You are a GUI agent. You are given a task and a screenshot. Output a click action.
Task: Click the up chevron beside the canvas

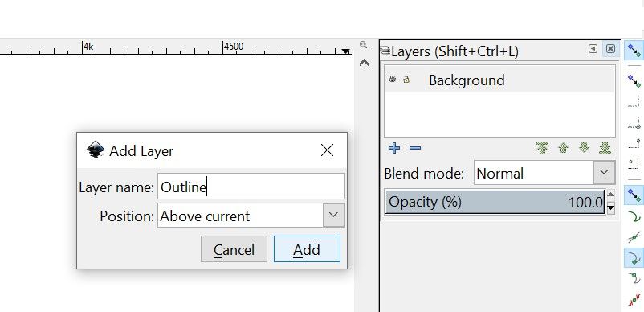click(x=364, y=63)
